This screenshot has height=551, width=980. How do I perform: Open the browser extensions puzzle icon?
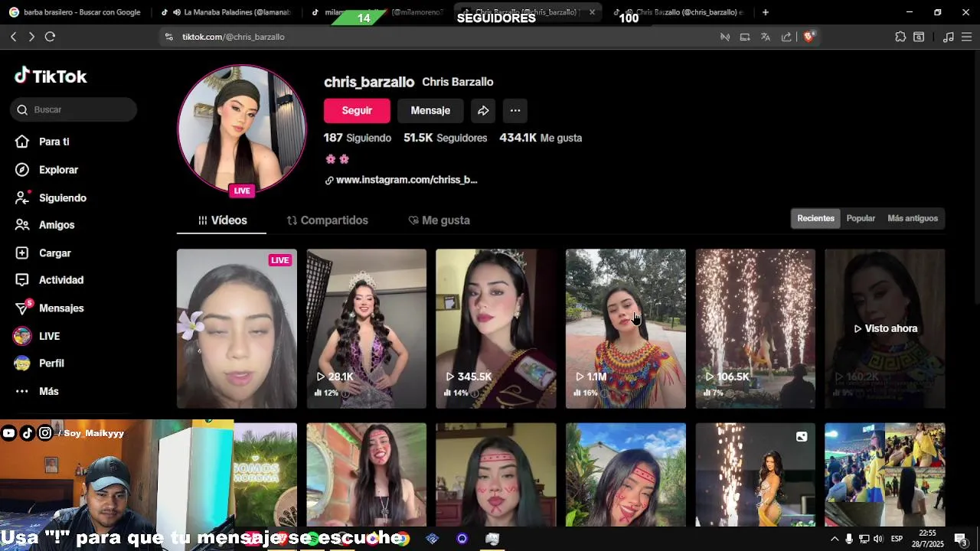click(900, 37)
